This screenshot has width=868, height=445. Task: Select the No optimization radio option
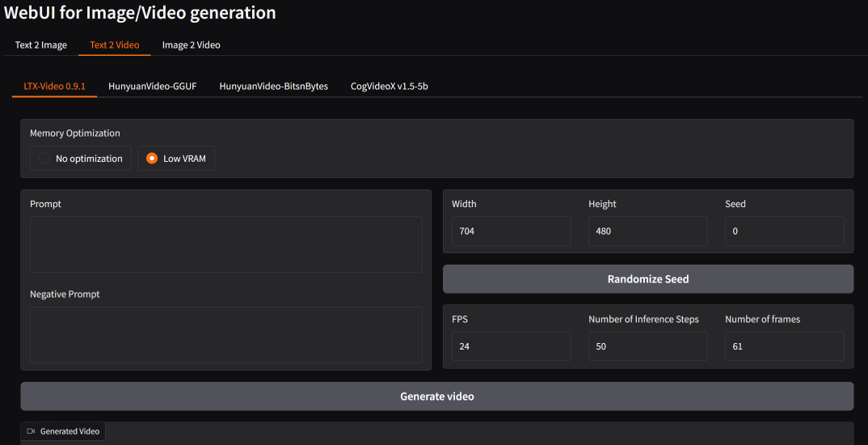[81, 159]
